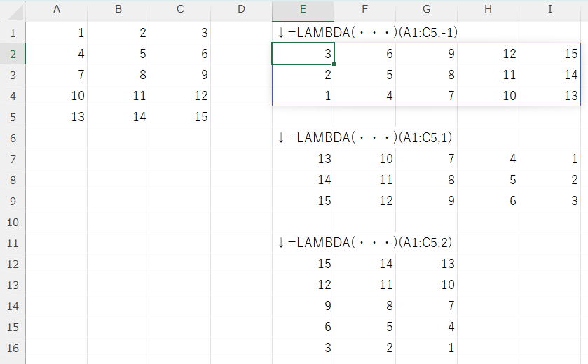Select the row 16 header
Image resolution: width=588 pixels, height=364 pixels.
(13, 348)
